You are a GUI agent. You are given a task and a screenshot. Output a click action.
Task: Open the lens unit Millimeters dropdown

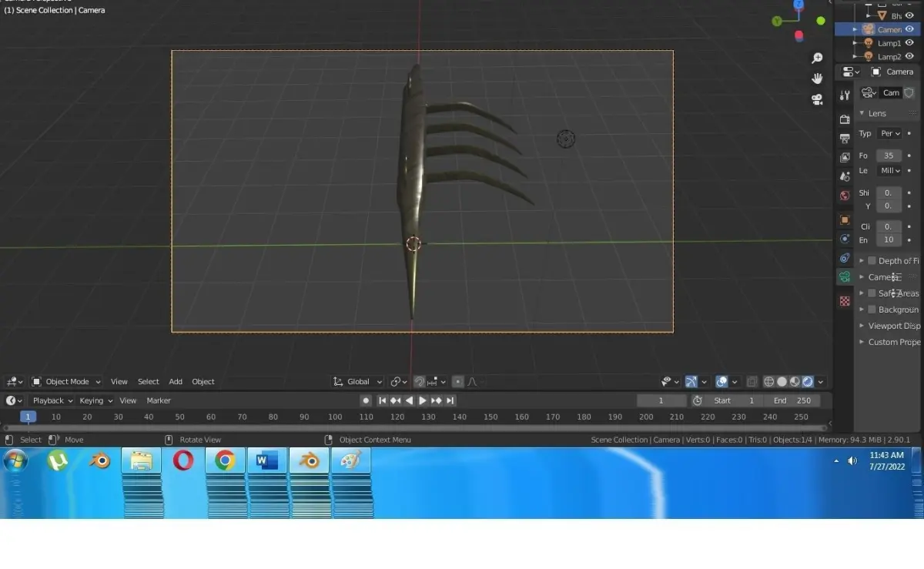click(x=889, y=171)
